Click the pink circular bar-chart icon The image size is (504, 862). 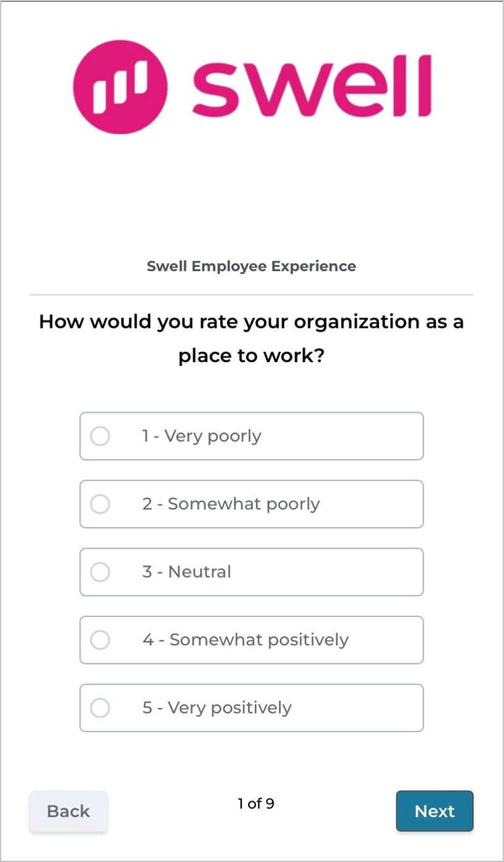(x=119, y=87)
